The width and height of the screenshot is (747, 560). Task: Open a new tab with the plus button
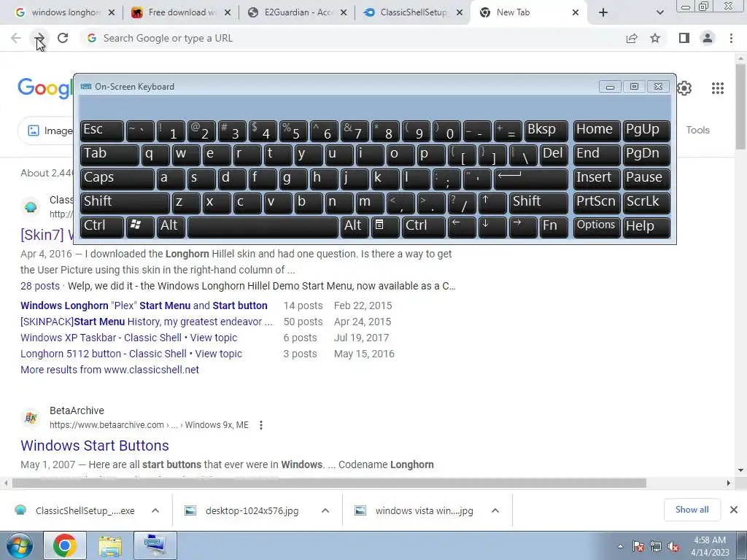603,12
